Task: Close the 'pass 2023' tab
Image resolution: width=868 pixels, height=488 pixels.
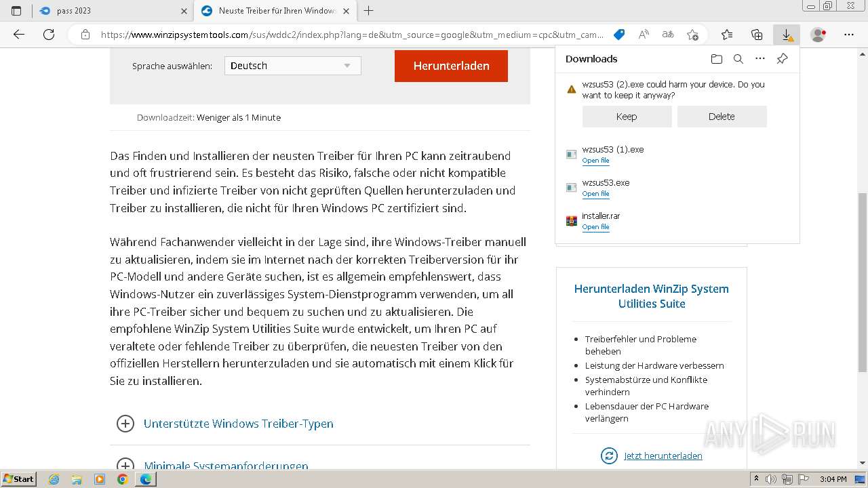Action: (184, 11)
